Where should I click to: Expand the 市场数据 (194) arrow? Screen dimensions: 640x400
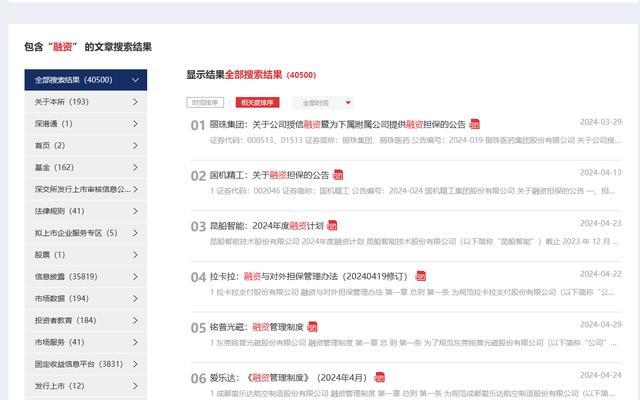[x=136, y=298]
